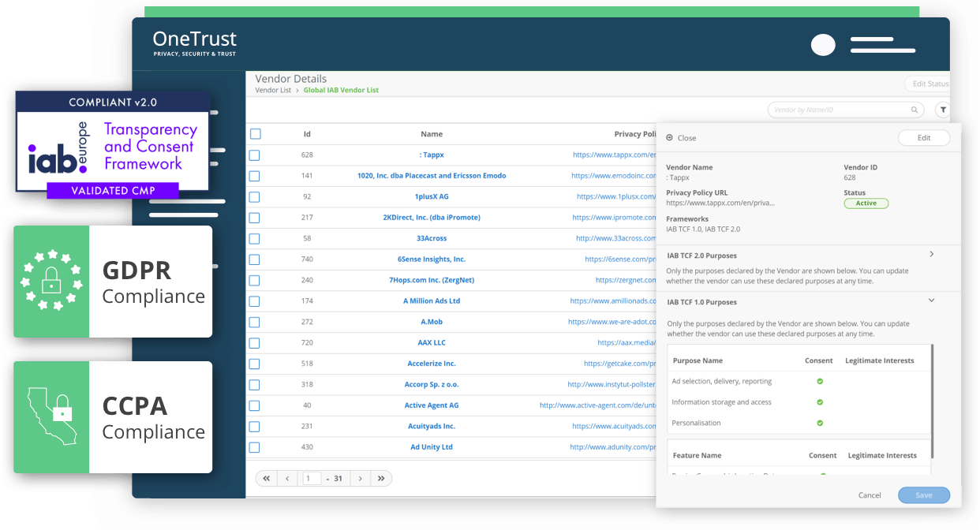
Task: Click the search magnifier icon
Action: click(915, 110)
